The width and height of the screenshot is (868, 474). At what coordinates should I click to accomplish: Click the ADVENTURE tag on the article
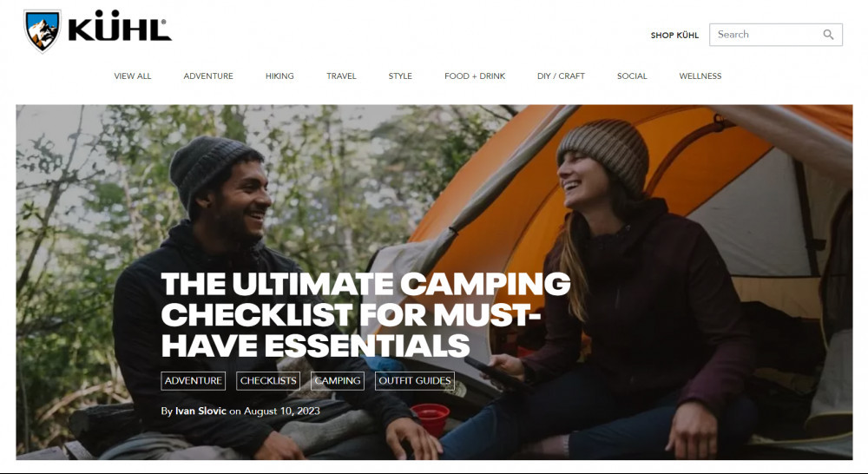[194, 381]
